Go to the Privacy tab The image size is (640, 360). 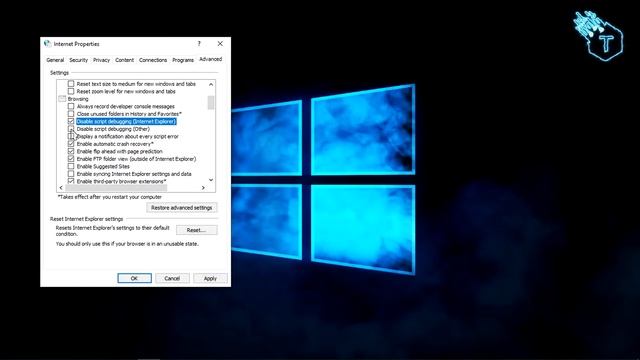(101, 60)
